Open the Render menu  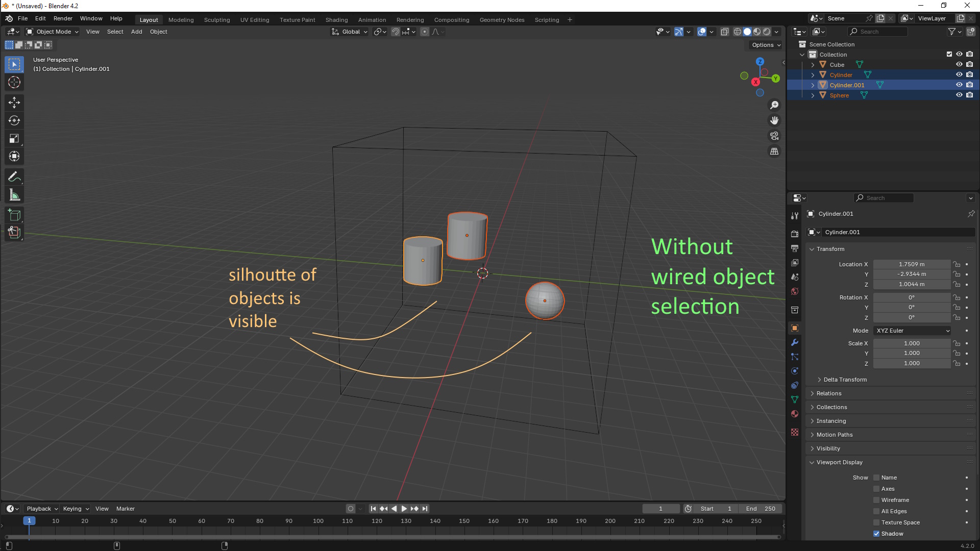coord(63,18)
